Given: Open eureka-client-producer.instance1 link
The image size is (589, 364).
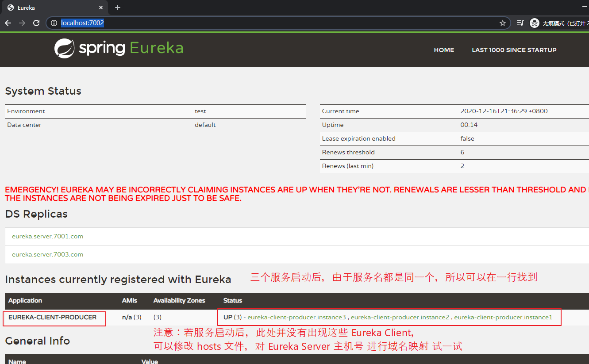Looking at the screenshot, I should coord(503,317).
